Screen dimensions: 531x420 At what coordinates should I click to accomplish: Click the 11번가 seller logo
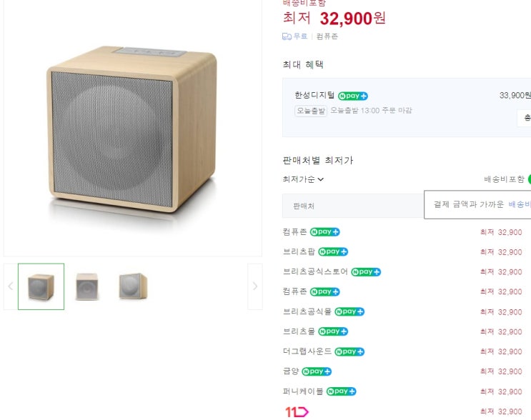pyautogui.click(x=296, y=411)
